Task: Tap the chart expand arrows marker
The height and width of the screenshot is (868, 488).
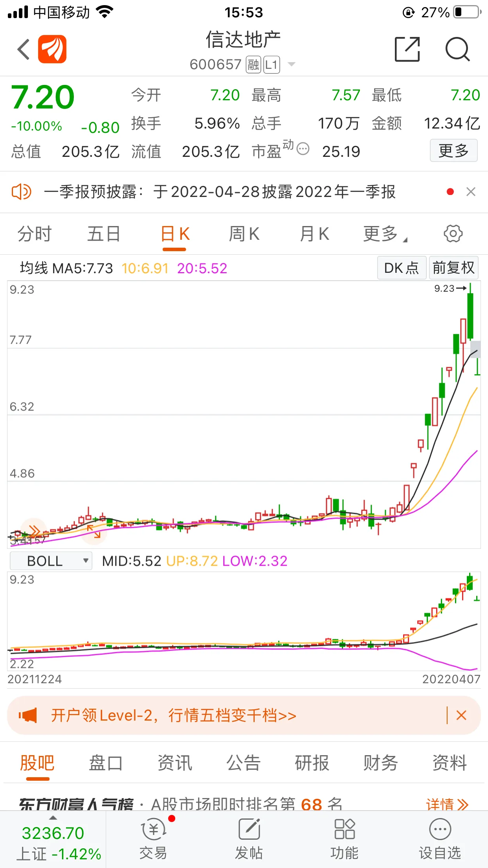Action: 94,532
